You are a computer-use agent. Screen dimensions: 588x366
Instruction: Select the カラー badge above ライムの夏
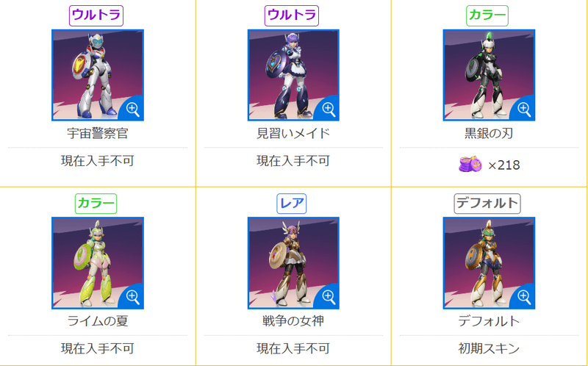click(x=96, y=204)
